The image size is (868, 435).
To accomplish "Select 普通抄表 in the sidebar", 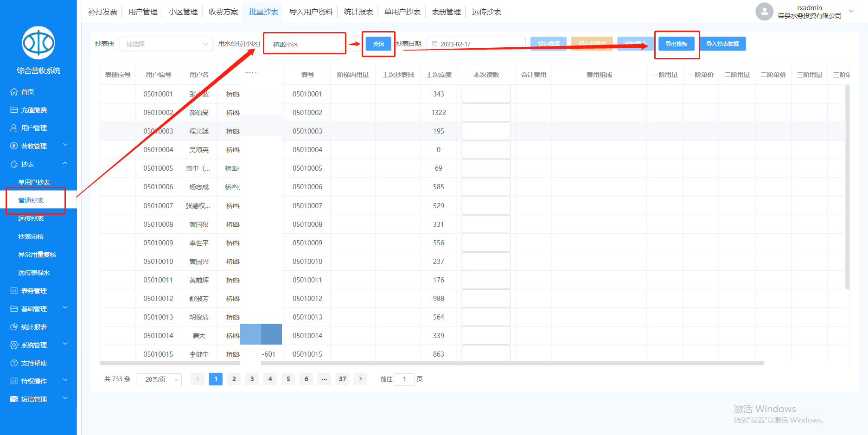I will (x=31, y=200).
